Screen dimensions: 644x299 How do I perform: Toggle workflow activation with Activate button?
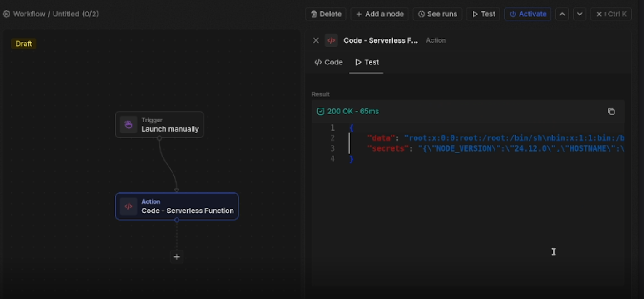pyautogui.click(x=528, y=14)
